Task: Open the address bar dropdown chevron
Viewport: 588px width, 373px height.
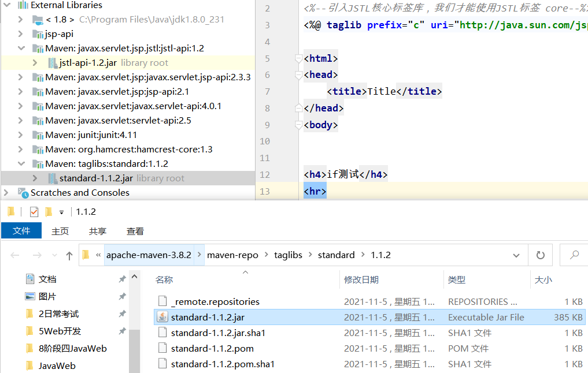Action: click(x=516, y=254)
